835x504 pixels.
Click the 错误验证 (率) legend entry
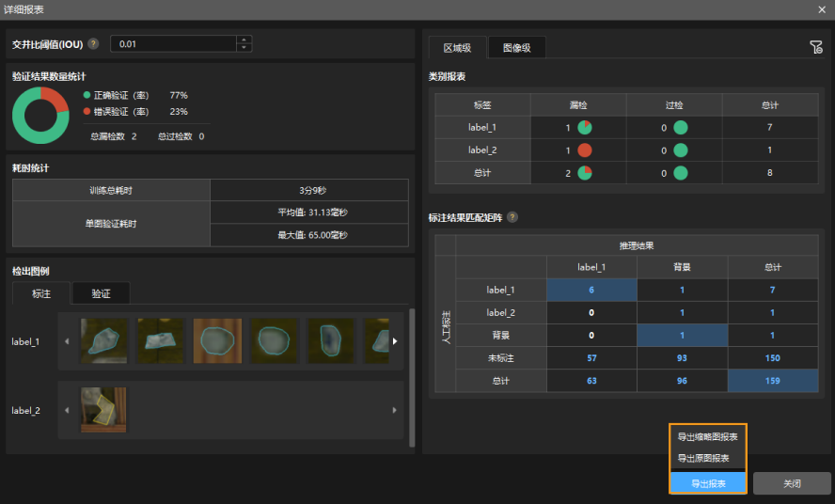coord(116,111)
